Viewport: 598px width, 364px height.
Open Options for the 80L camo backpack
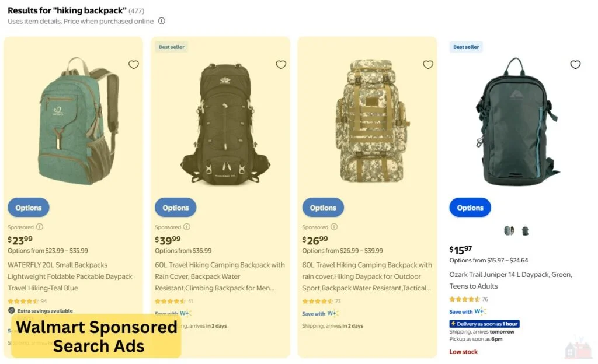pyautogui.click(x=323, y=207)
